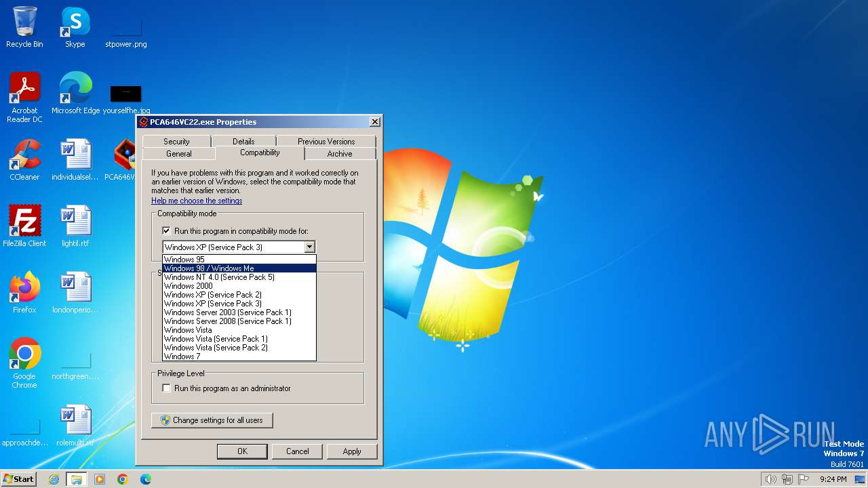The height and width of the screenshot is (488, 868).
Task: Choose Windows Vista (Service Pack 2)
Action: pos(239,348)
